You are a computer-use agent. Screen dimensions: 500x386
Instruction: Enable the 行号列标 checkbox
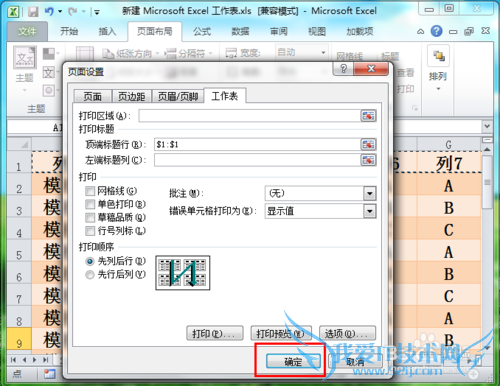tap(90, 231)
